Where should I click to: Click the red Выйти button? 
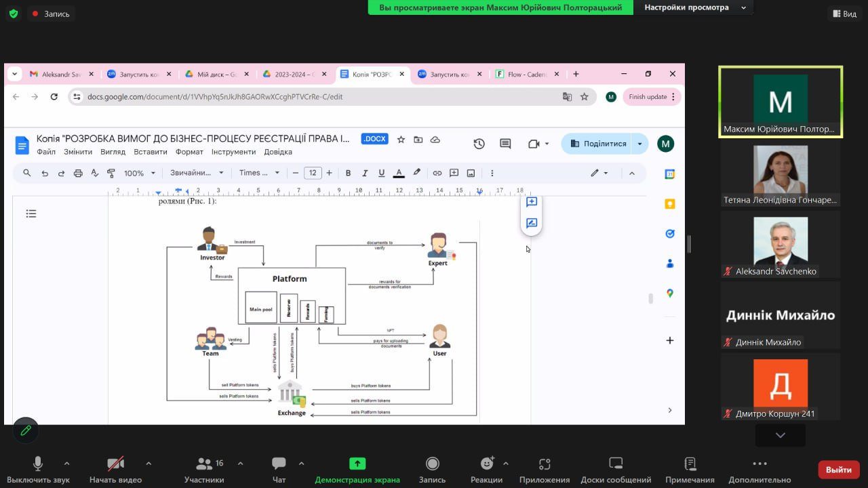click(x=839, y=470)
